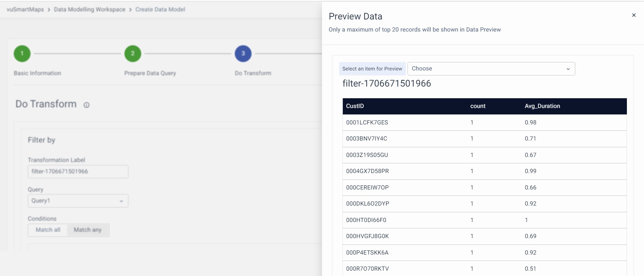Open the Choose preview item dropdown
644x276 pixels.
click(x=491, y=69)
